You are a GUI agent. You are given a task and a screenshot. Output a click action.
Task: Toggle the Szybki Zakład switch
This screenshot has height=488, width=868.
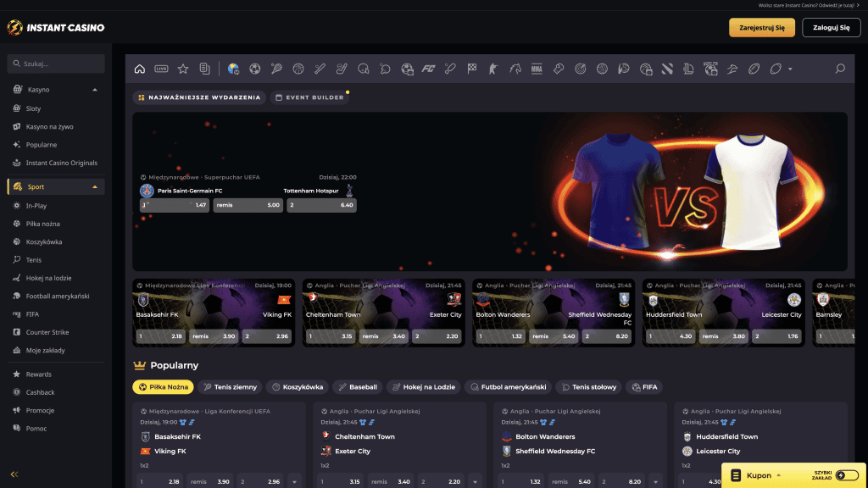tap(847, 475)
